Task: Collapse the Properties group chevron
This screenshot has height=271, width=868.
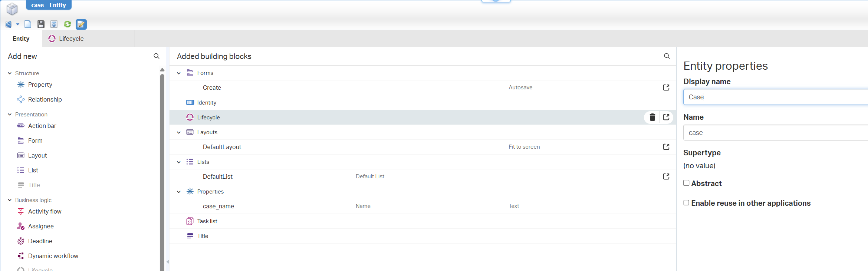Action: click(179, 192)
